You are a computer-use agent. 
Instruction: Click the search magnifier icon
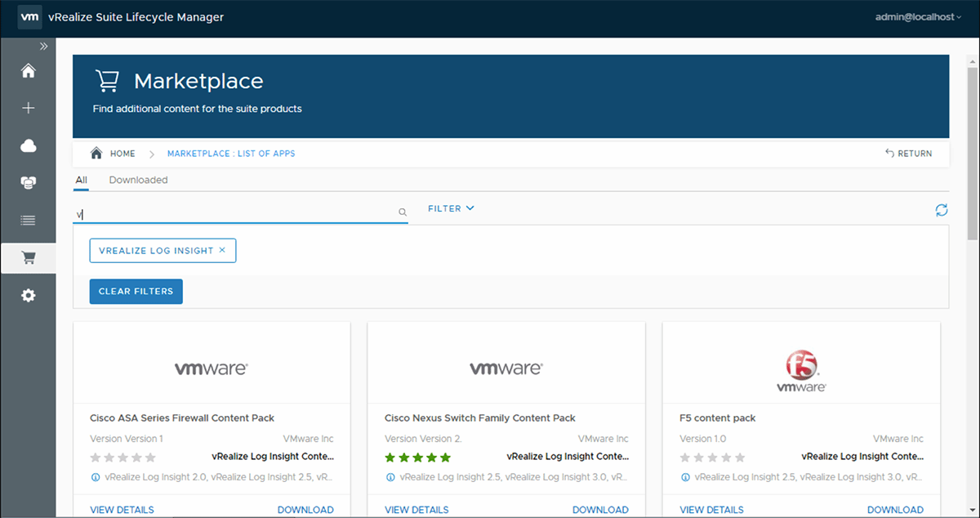pyautogui.click(x=402, y=211)
